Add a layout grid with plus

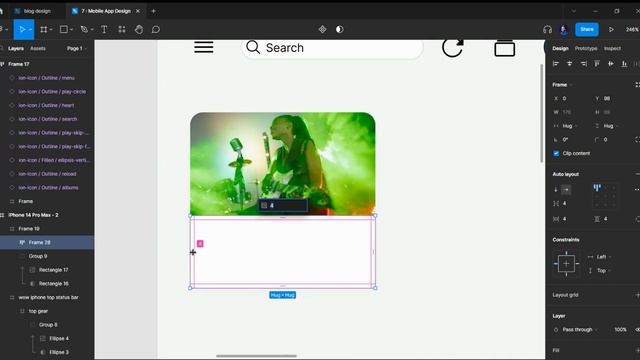[638, 295]
